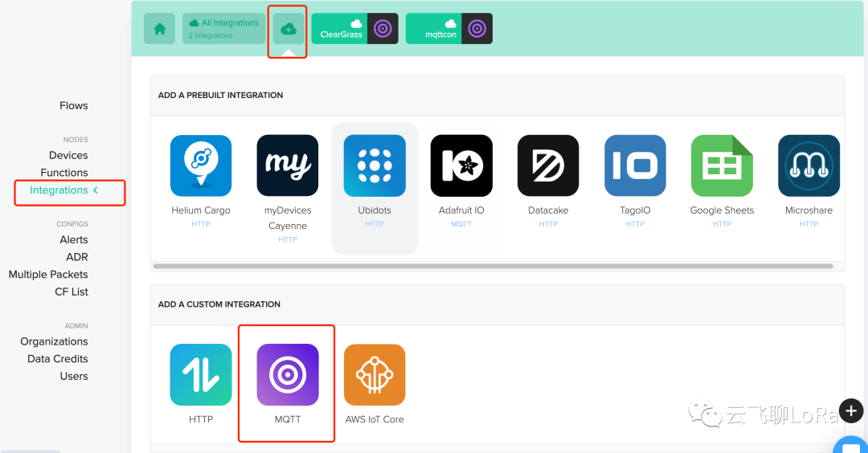Image resolution: width=868 pixels, height=453 pixels.
Task: Open ADR config page
Action: pyautogui.click(x=77, y=257)
